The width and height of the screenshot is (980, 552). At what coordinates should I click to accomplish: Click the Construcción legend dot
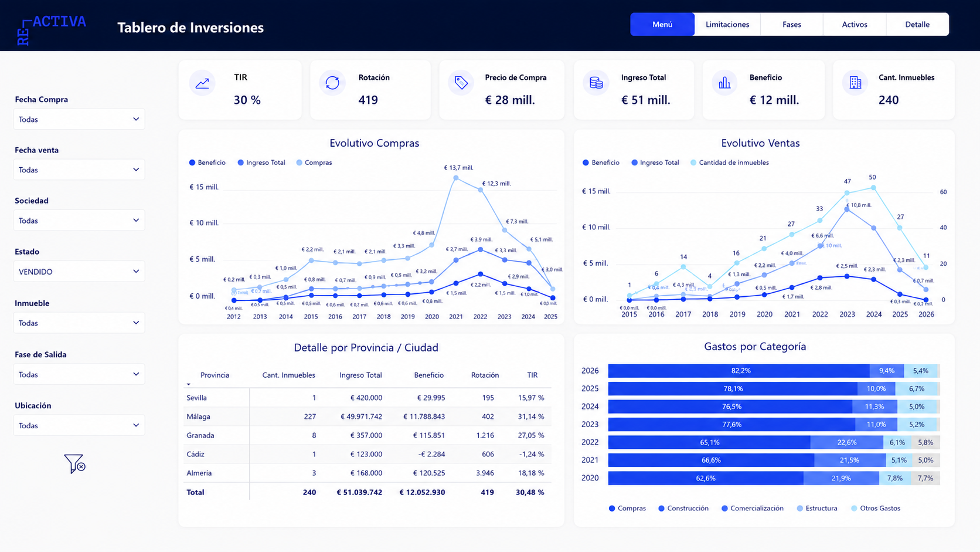tap(661, 509)
